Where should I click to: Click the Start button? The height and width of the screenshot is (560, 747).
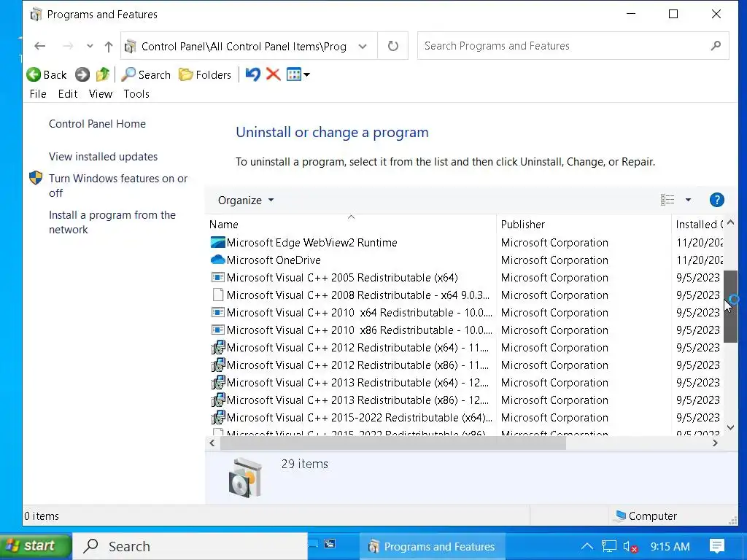coord(36,546)
